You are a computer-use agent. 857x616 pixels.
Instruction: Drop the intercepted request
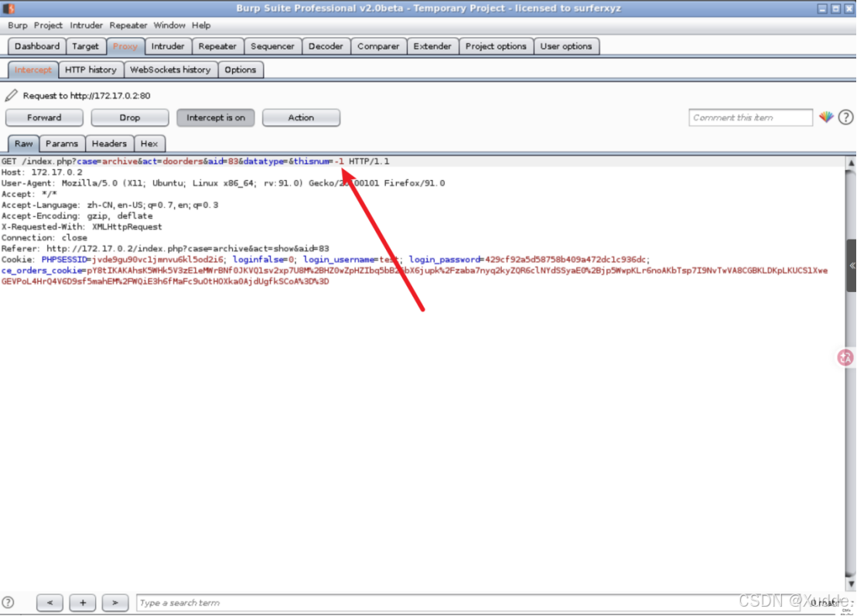click(129, 117)
